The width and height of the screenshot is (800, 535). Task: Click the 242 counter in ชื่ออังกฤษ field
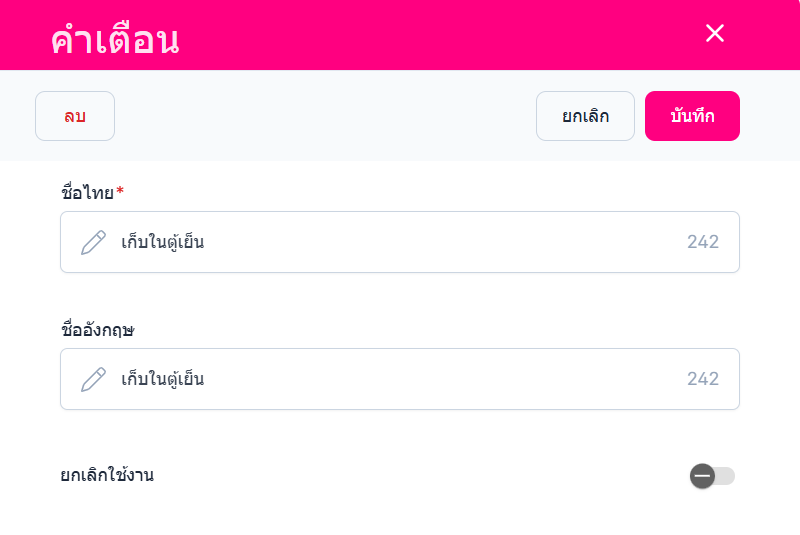(702, 379)
